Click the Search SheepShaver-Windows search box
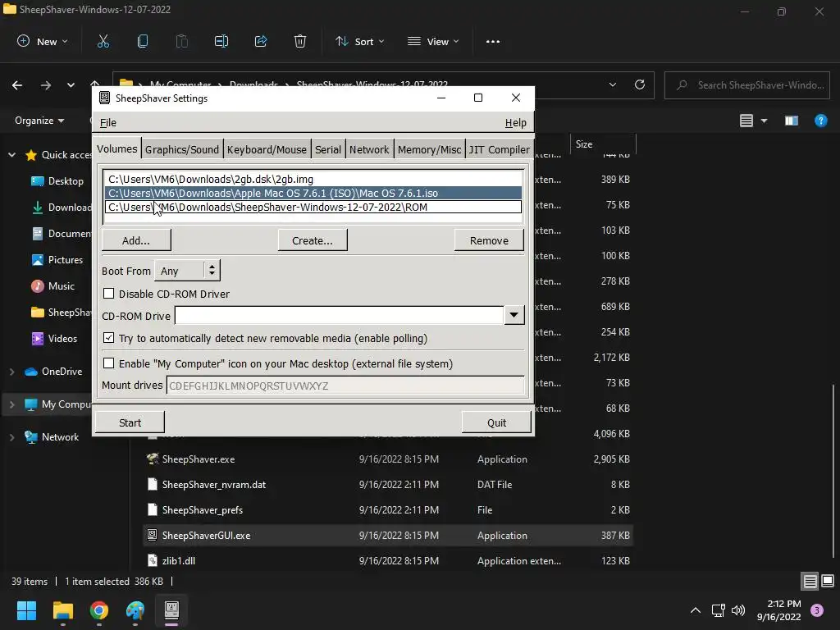The width and height of the screenshot is (840, 630). (x=747, y=85)
